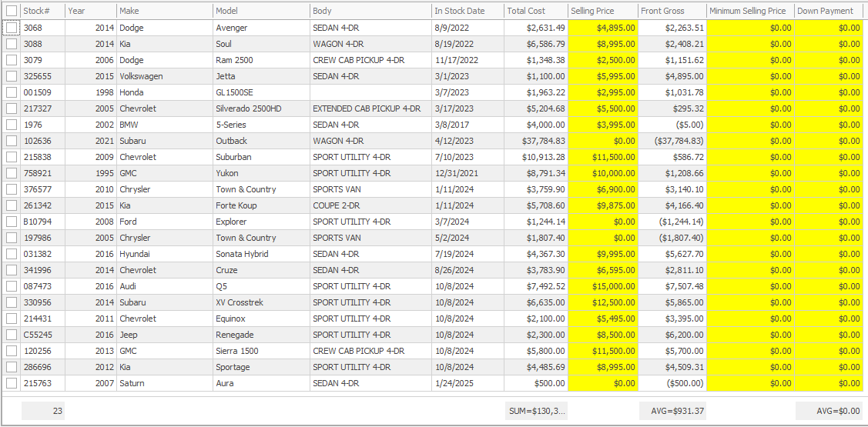The width and height of the screenshot is (868, 427).
Task: Select the XV Crosstrek model cell
Action: click(261, 302)
